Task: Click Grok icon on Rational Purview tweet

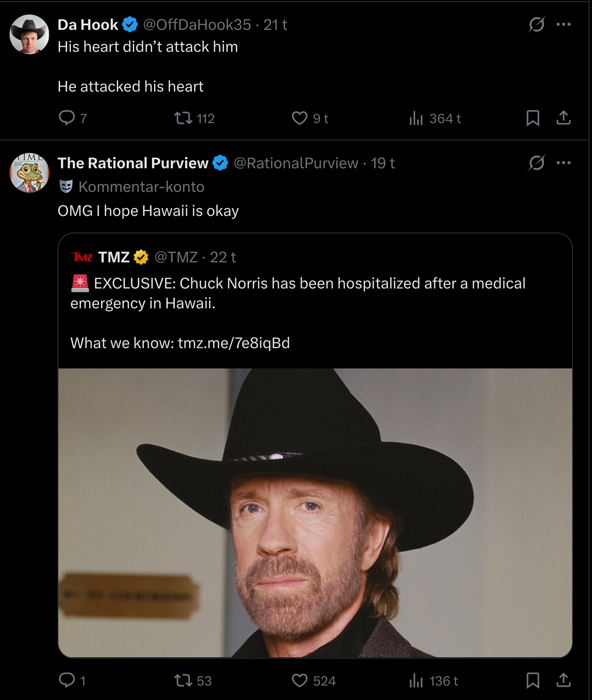Action: [x=536, y=163]
